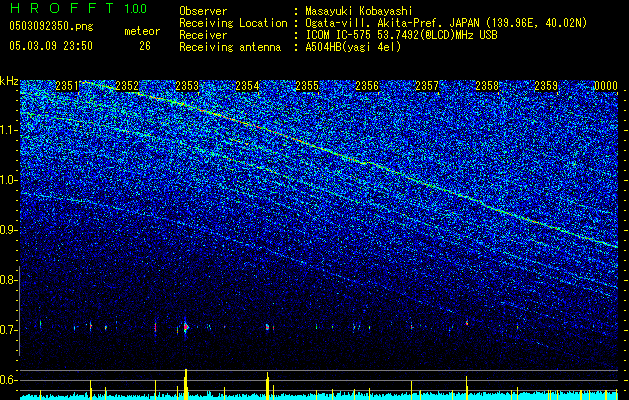This screenshot has width=629, height=400.
Task: Click the 2353 time marker
Action: 187,86
